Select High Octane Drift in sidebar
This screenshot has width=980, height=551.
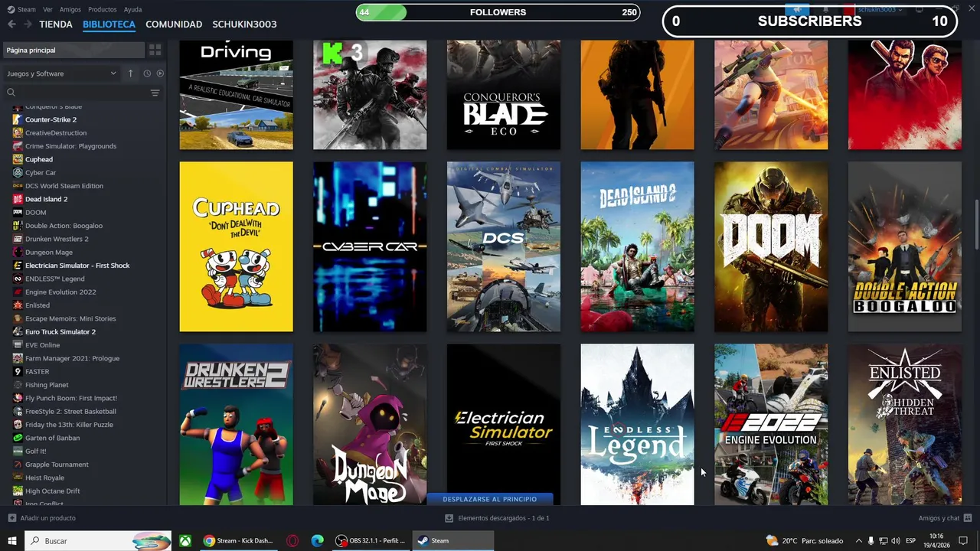tap(52, 491)
